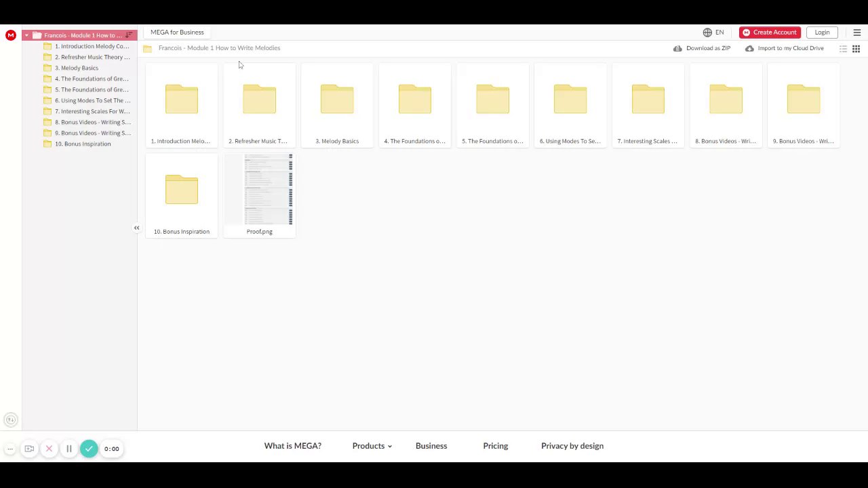Image resolution: width=868 pixels, height=488 pixels.
Task: Switch to grid thumbnail view
Action: pyautogui.click(x=856, y=49)
